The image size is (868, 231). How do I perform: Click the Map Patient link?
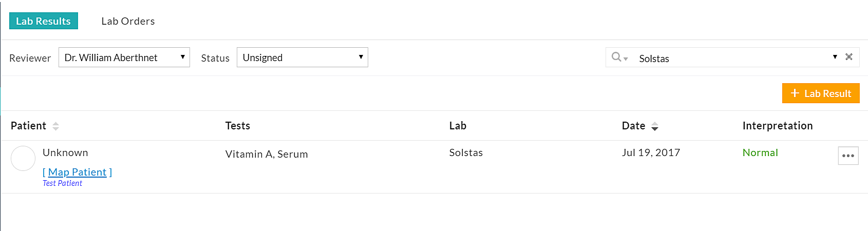tap(77, 172)
